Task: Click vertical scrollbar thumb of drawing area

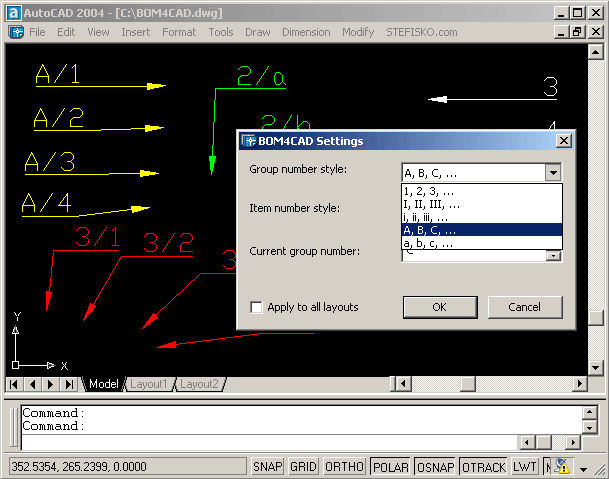Action: [x=596, y=318]
